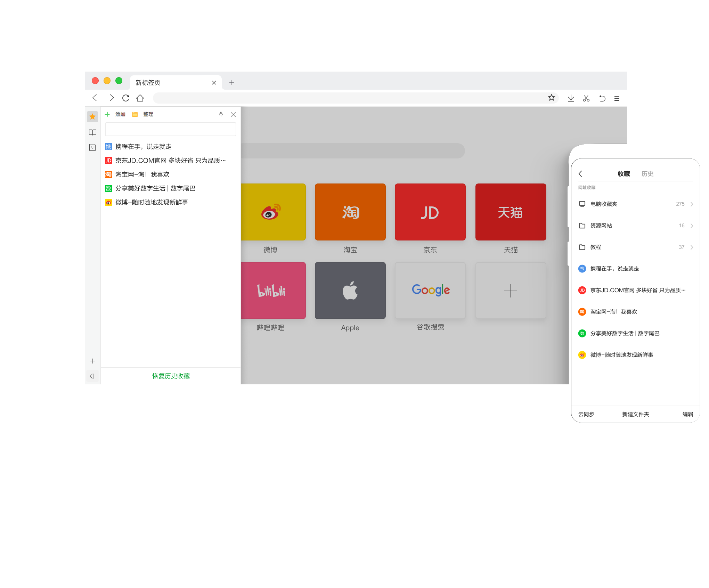709x588 pixels.
Task: Expand the 电脑收藏夹 folder chevron
Action: (x=692, y=204)
